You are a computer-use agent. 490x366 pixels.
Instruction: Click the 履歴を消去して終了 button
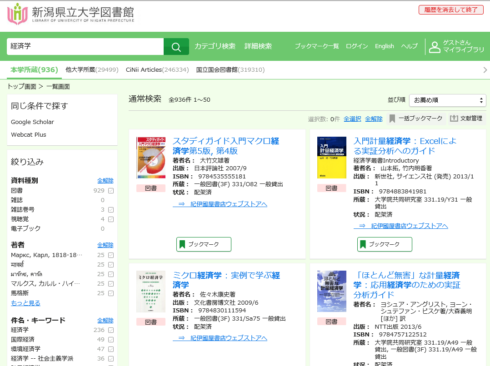click(x=451, y=10)
